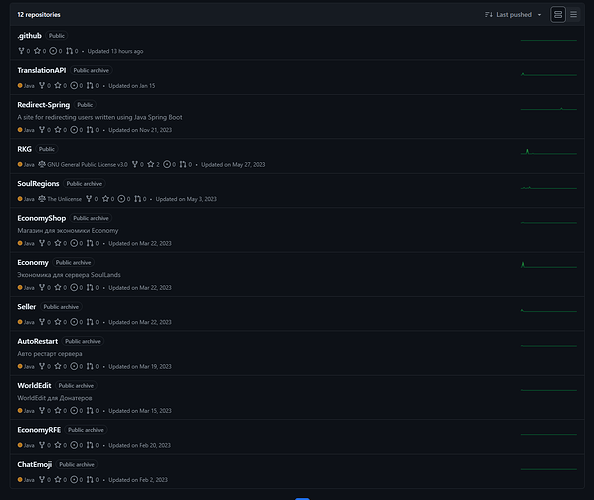
Task: Switch to the comfortable card list view
Action: [558, 15]
